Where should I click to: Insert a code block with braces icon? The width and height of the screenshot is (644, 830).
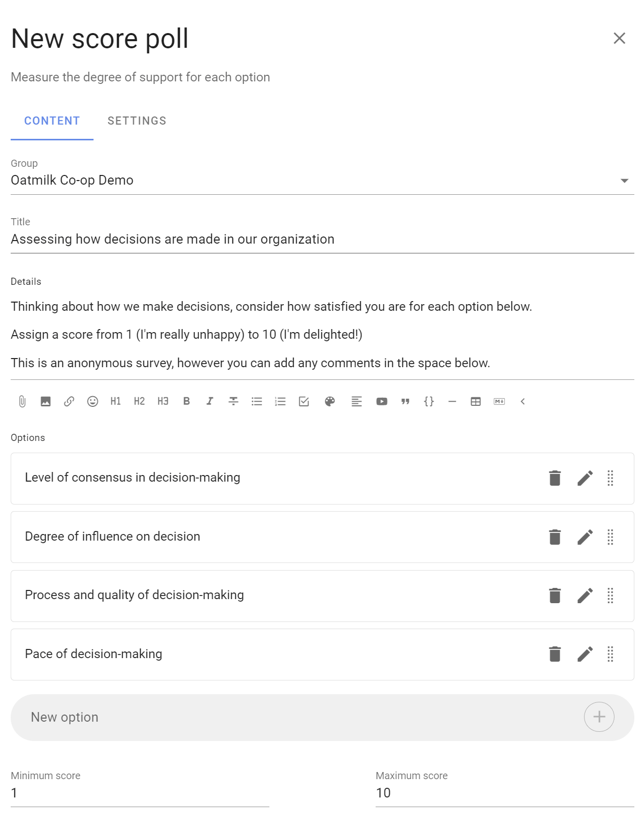click(429, 401)
